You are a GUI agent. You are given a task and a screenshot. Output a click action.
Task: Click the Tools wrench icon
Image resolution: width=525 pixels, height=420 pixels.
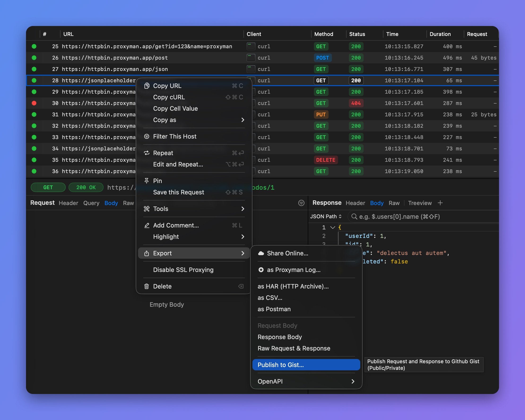coord(147,209)
